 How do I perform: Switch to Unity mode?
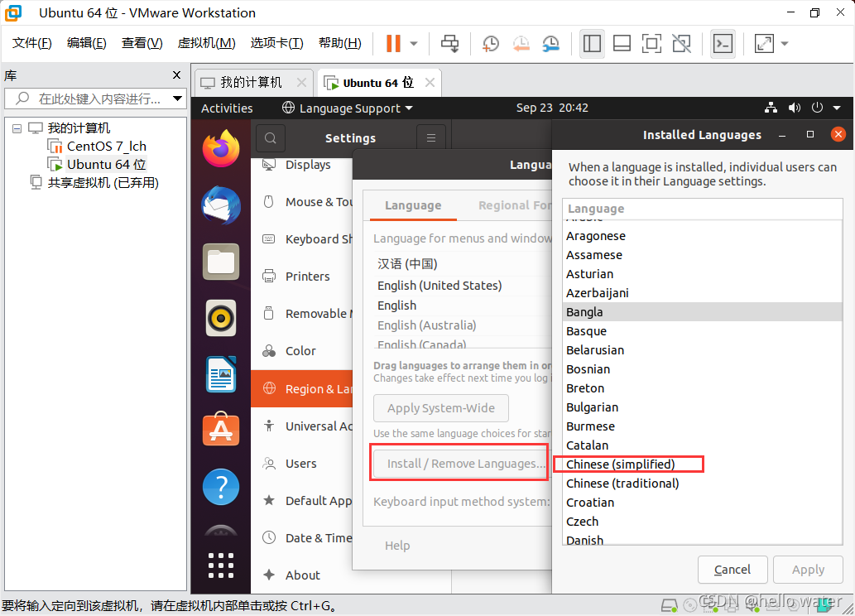point(682,44)
